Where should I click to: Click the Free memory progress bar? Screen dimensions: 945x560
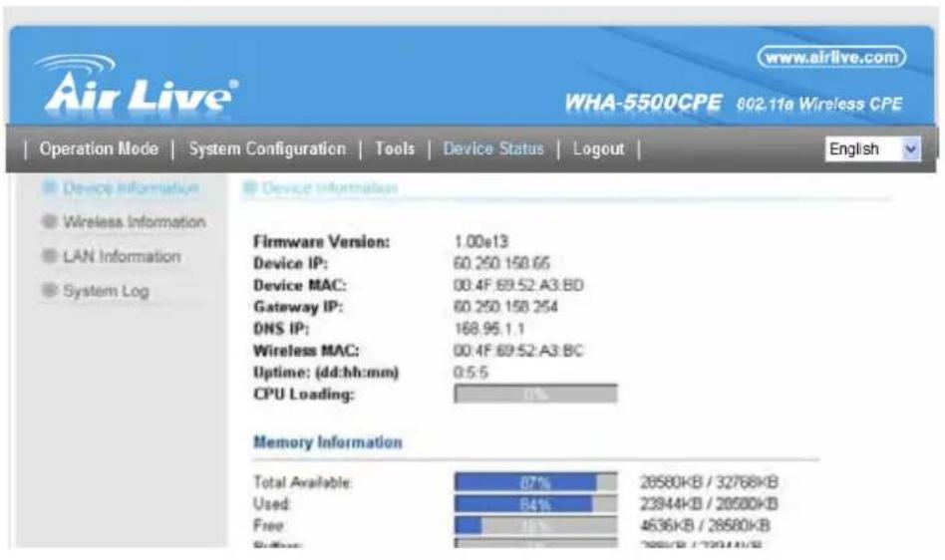[535, 526]
